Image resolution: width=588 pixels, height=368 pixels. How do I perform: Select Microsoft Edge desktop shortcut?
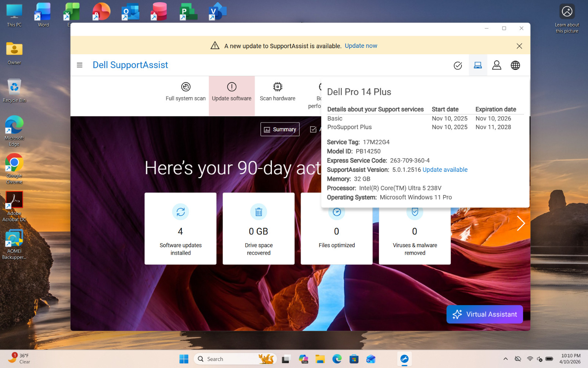(14, 131)
